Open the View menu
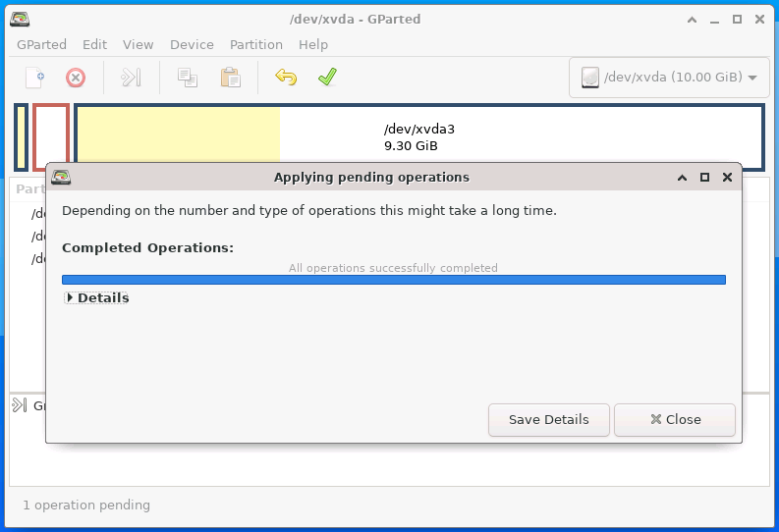The width and height of the screenshot is (779, 532). 139,45
